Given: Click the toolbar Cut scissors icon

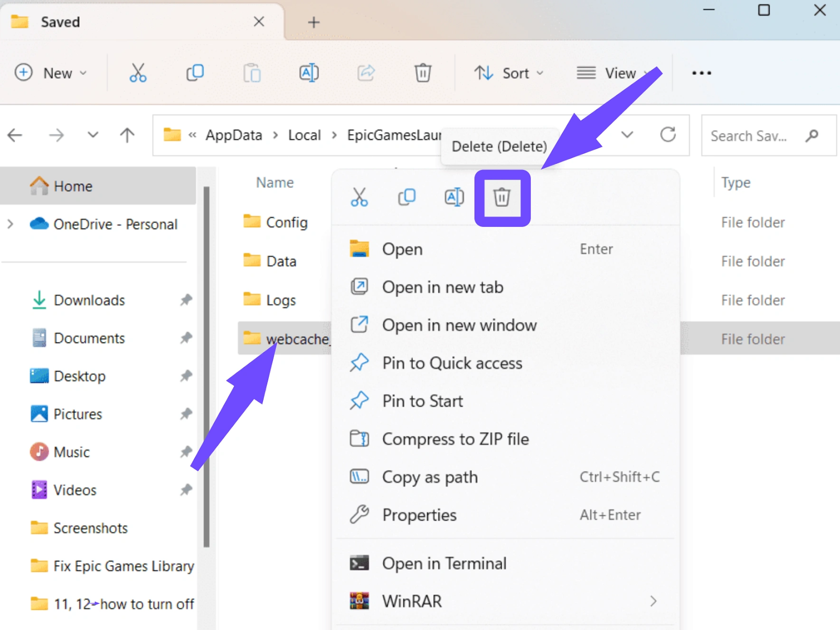Looking at the screenshot, I should click(x=138, y=73).
